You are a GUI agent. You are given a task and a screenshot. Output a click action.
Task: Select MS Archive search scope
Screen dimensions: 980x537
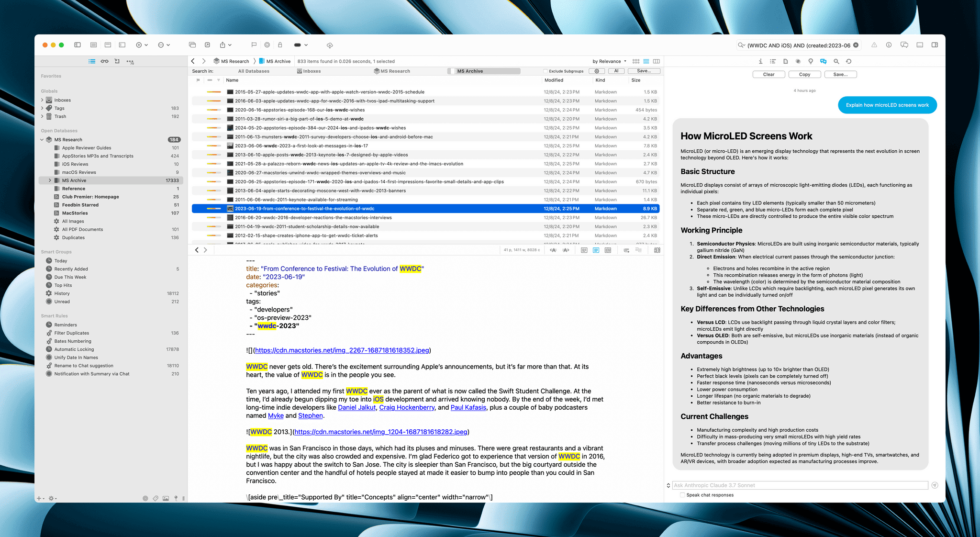click(484, 71)
